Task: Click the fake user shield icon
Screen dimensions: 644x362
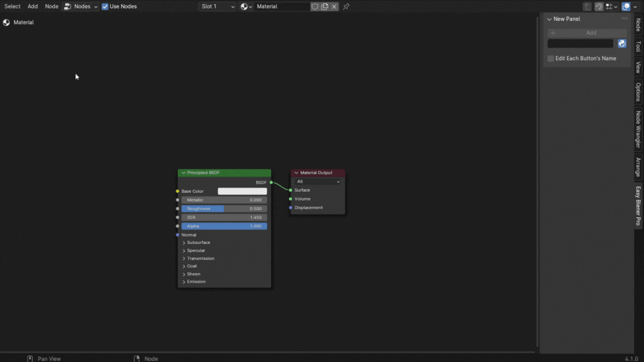Action: point(315,7)
